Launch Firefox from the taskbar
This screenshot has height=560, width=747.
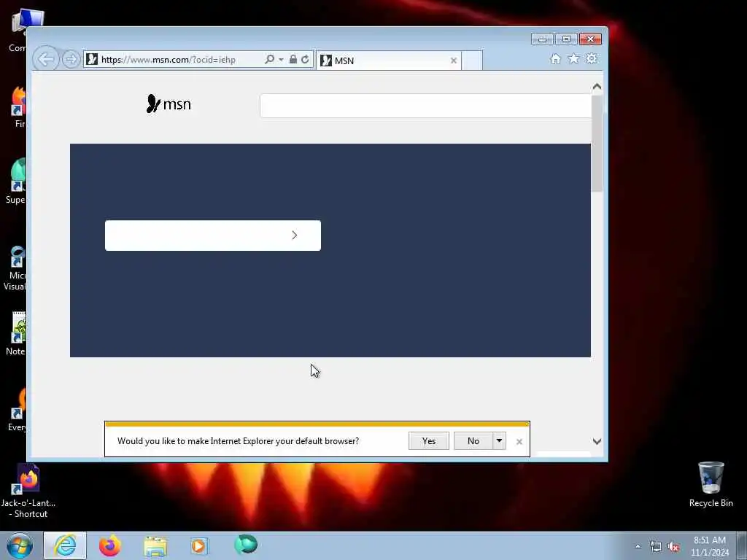click(x=110, y=545)
